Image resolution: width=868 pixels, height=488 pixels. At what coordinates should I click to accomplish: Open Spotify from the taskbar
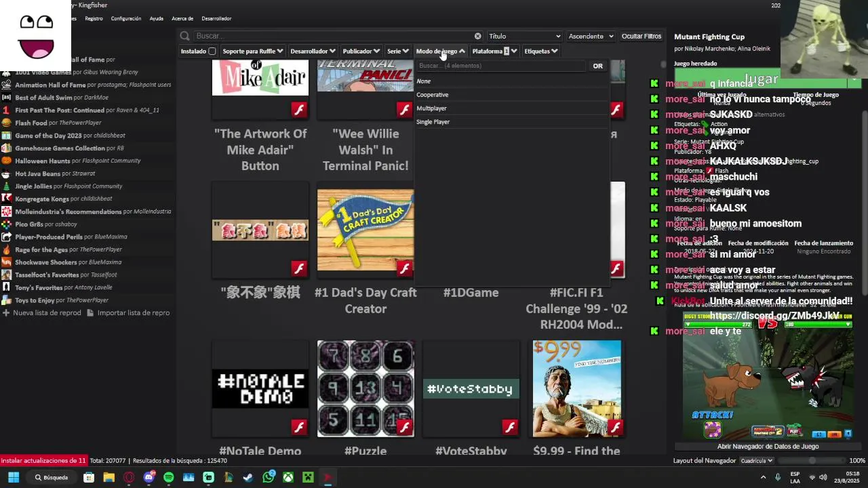click(168, 477)
